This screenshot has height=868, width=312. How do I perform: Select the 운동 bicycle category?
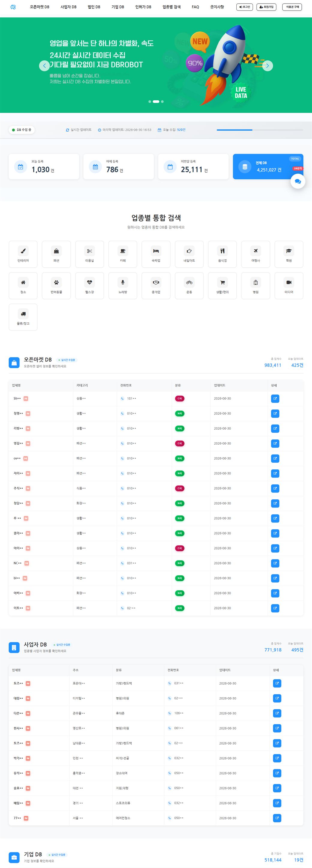(x=189, y=285)
